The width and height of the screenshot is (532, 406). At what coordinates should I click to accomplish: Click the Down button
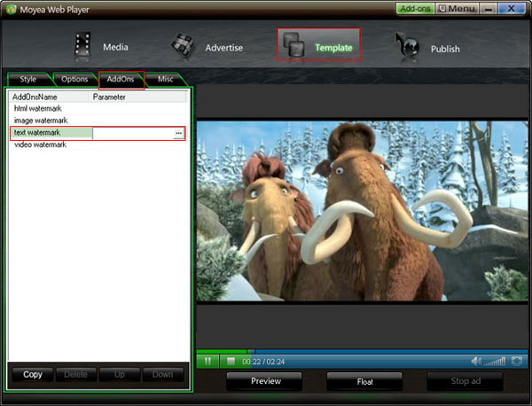(x=163, y=374)
